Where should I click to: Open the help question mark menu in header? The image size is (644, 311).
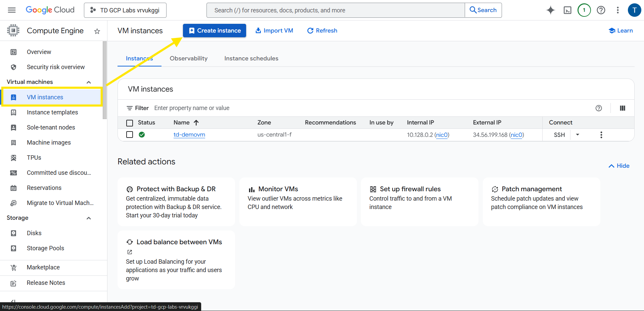[x=601, y=10]
